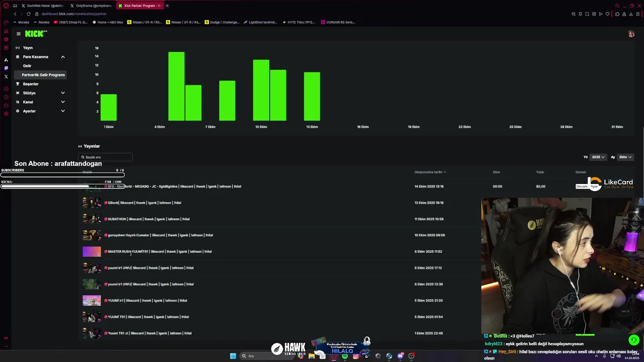Image resolution: width=644 pixels, height=362 pixels.
Task: Reload the current page
Action: [28, 14]
